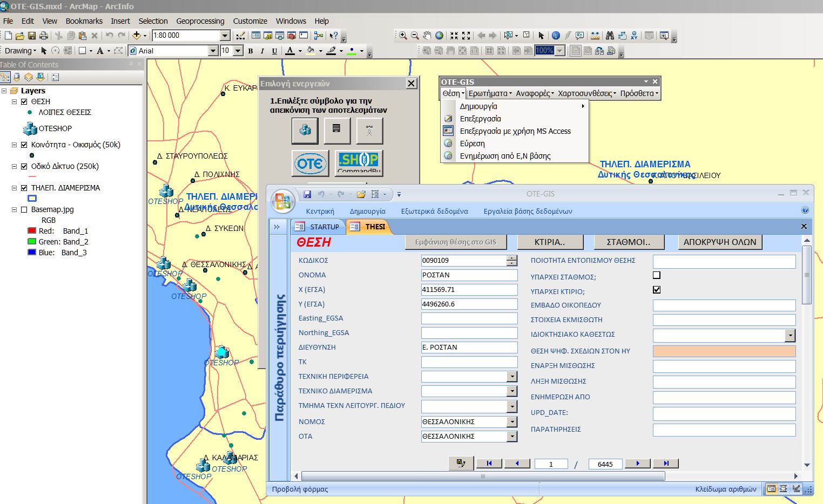
Task: Choose Ενημέρωση από Ε,Ν βάσης menu entry
Action: tap(505, 156)
